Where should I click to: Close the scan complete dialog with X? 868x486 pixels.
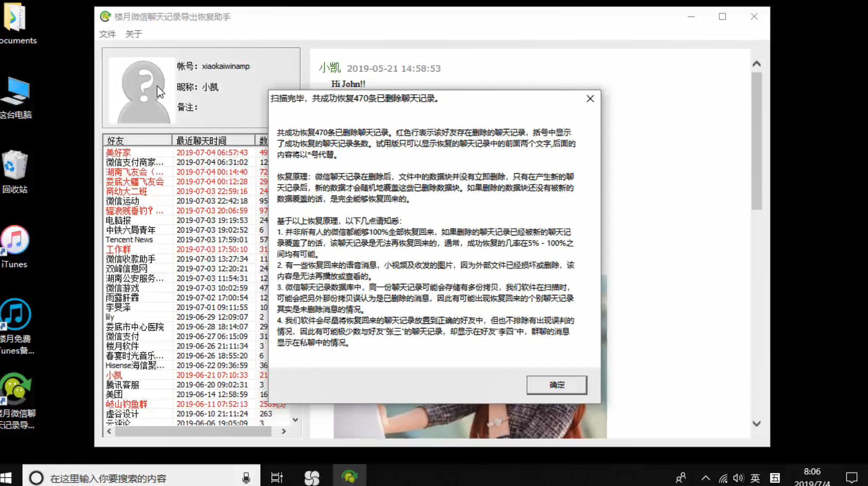click(590, 99)
